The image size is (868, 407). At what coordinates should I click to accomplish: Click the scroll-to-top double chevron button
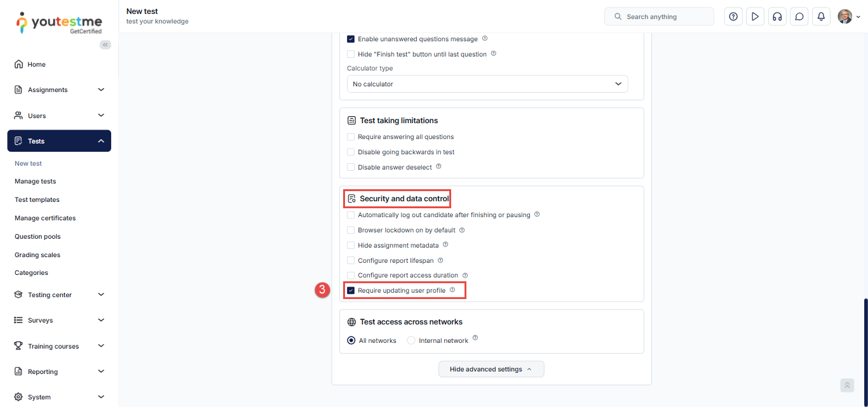pos(847,385)
